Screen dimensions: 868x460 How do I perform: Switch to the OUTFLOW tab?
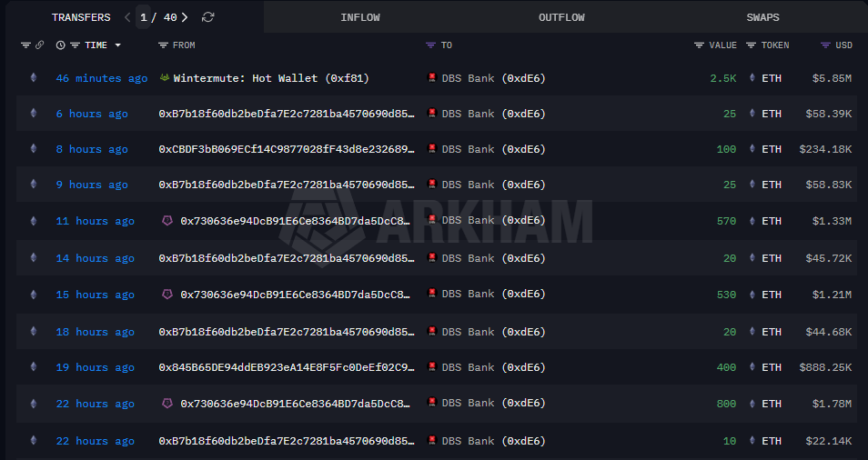click(561, 17)
